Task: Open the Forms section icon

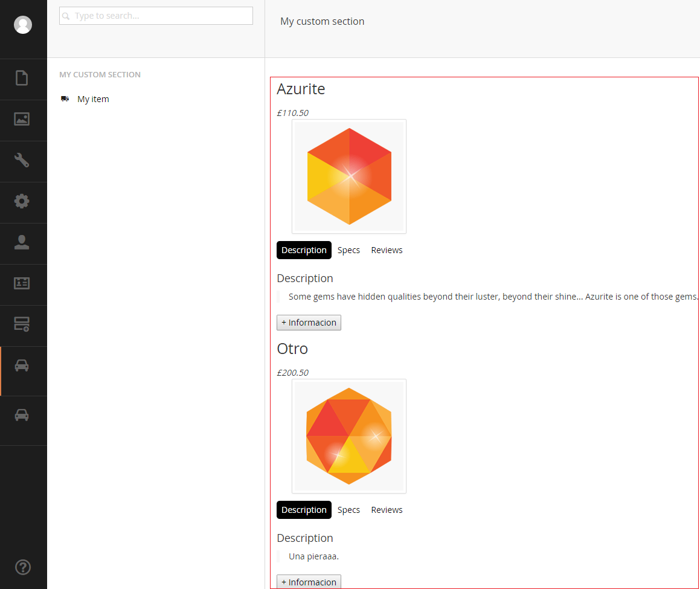Action: coord(22,324)
